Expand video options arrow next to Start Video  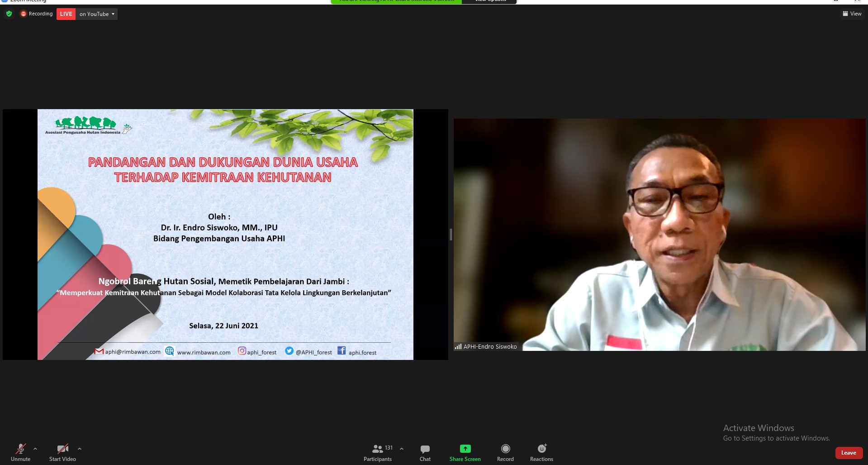point(80,449)
